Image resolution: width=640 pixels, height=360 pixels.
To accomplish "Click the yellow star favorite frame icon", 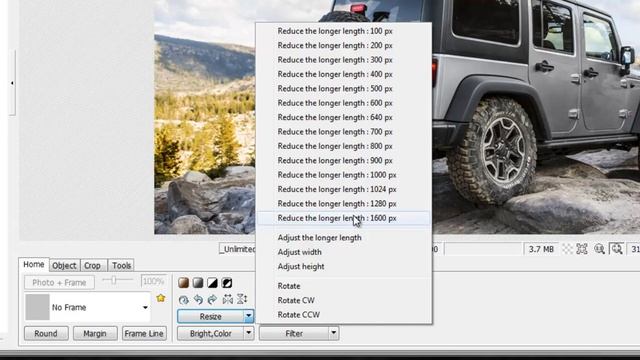I will (161, 298).
